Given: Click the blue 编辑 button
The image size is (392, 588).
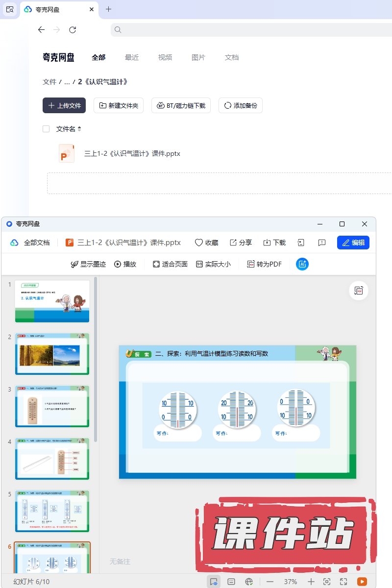Looking at the screenshot, I should point(353,243).
